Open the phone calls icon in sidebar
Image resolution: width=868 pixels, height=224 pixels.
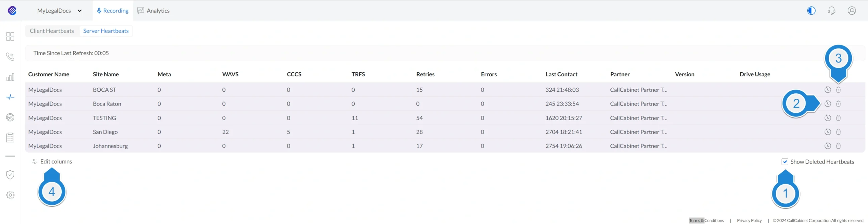pyautogui.click(x=10, y=56)
